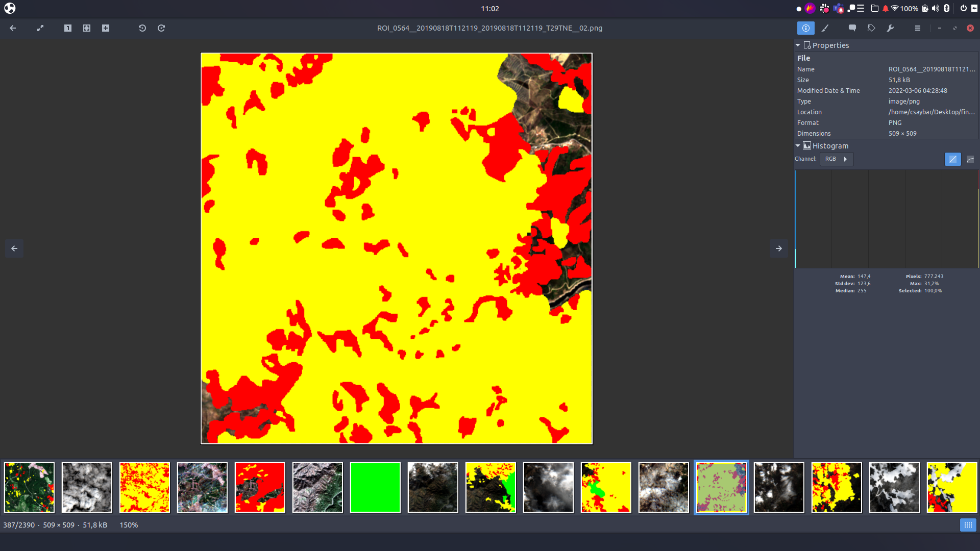
Task: Open Microsoft Teams tray icon
Action: tap(838, 8)
